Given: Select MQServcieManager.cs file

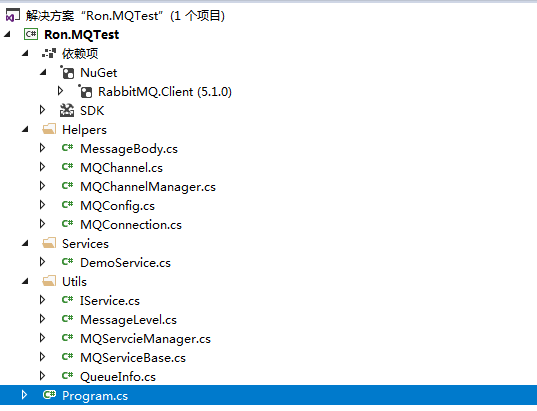Looking at the screenshot, I should click(145, 339).
